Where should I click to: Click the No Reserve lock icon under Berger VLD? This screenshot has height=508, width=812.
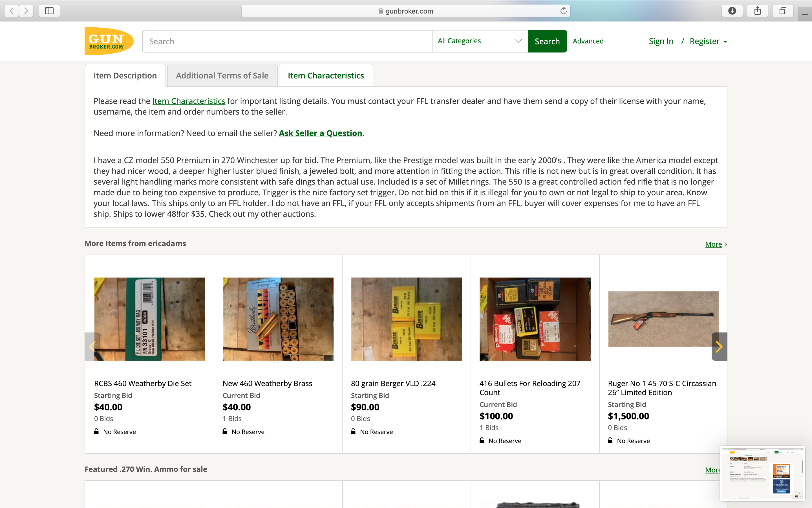[x=353, y=431]
